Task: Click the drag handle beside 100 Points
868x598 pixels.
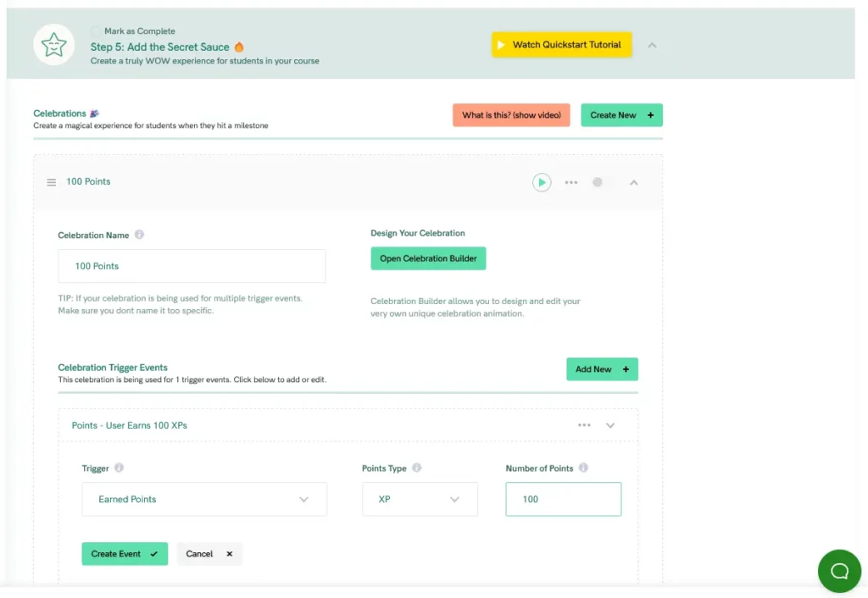Action: pyautogui.click(x=51, y=181)
